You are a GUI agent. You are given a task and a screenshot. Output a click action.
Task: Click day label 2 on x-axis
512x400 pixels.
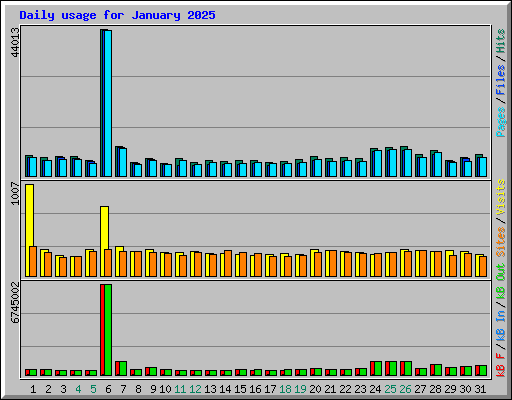coord(48,389)
